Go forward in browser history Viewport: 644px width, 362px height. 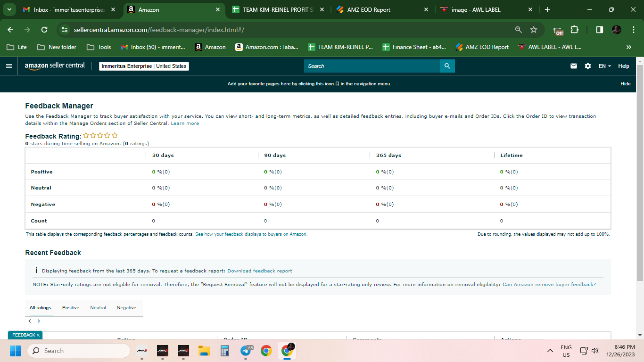point(27,30)
